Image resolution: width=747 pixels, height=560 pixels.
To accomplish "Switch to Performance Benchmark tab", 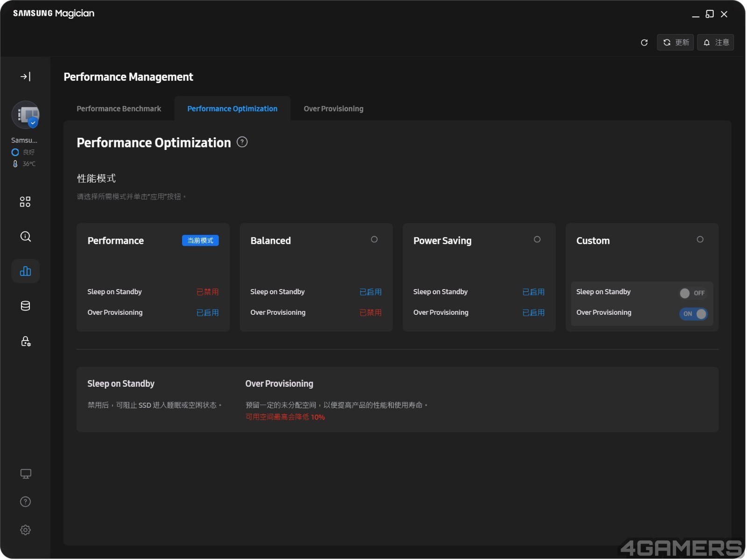I will (119, 109).
